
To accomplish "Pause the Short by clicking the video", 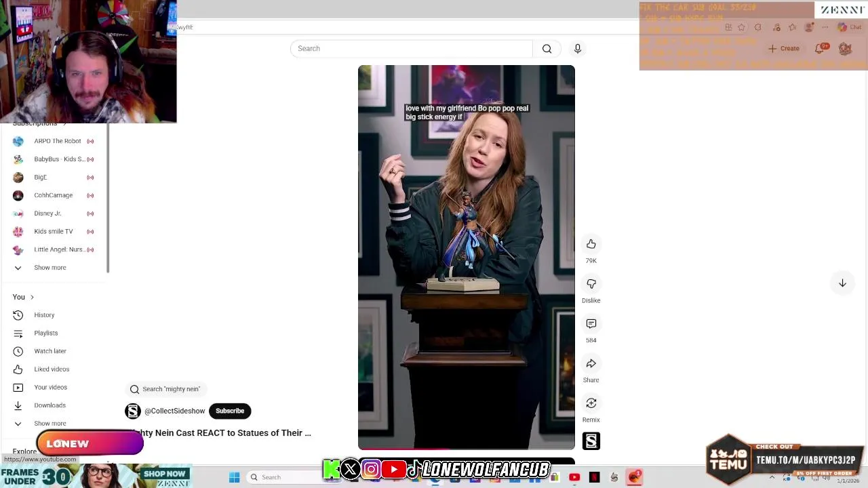I will tap(467, 258).
